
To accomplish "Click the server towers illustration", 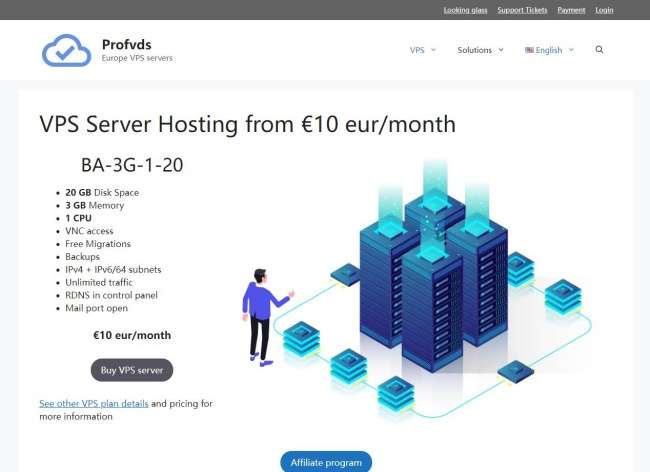I will 417,290.
